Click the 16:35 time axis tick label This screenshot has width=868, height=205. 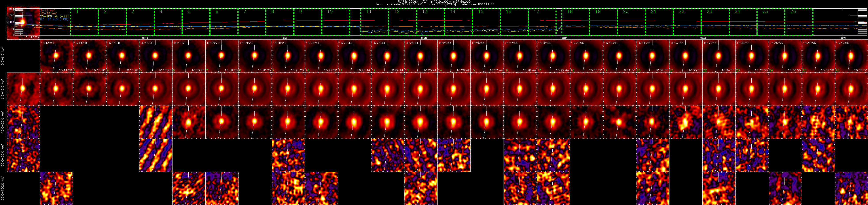703,38
